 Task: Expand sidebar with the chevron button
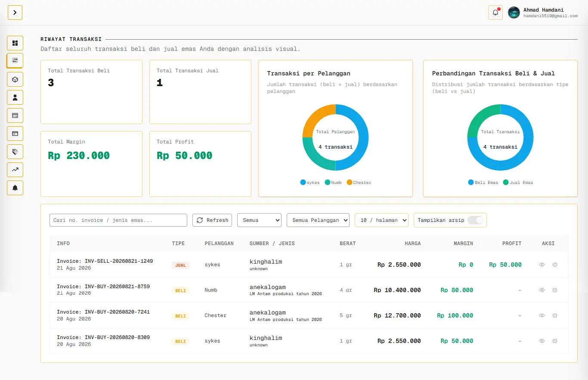click(15, 12)
